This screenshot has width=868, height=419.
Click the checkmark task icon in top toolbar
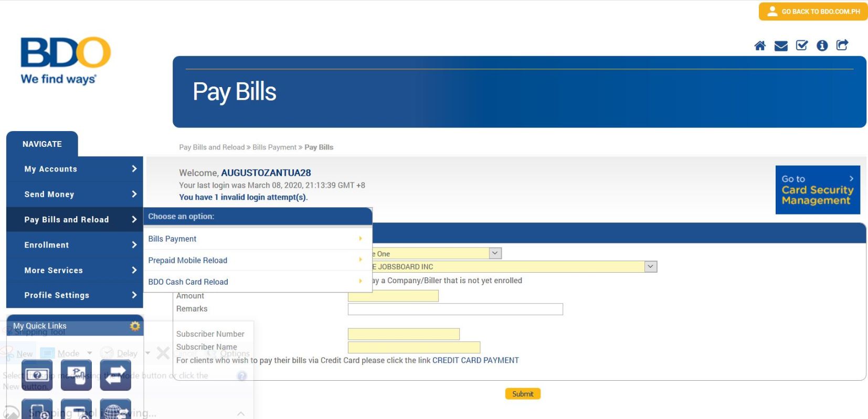click(802, 46)
